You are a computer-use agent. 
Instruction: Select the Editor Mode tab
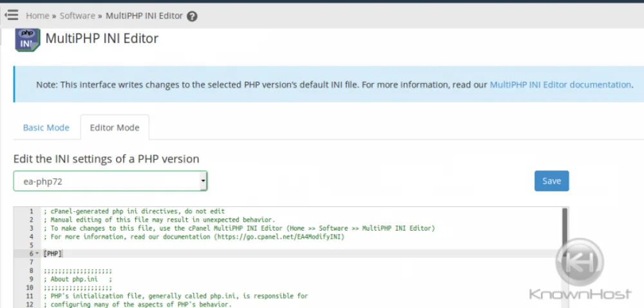click(x=115, y=128)
